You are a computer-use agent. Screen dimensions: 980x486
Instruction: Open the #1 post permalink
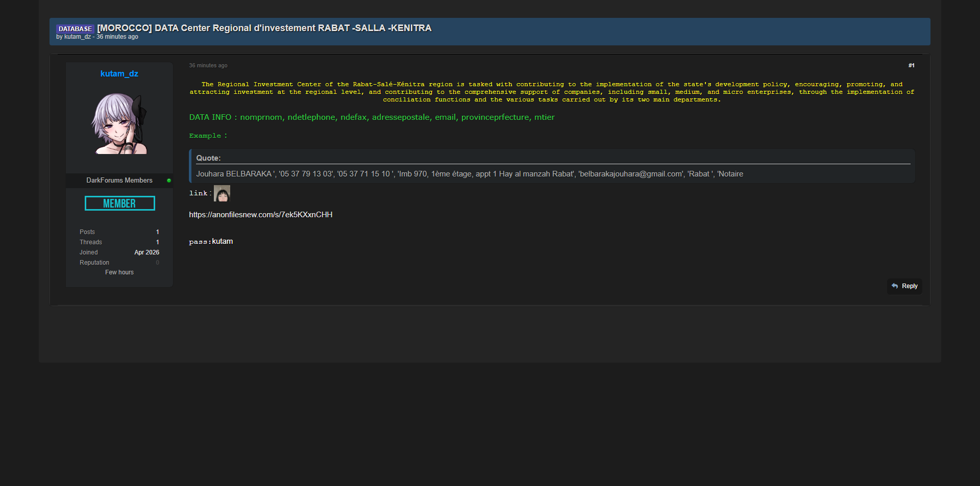911,65
